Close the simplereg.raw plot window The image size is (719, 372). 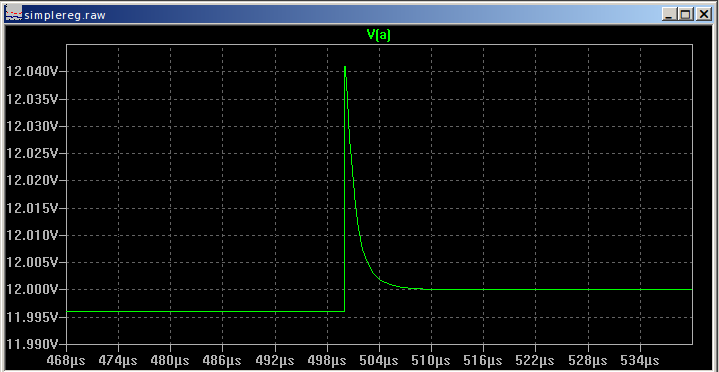pos(703,15)
